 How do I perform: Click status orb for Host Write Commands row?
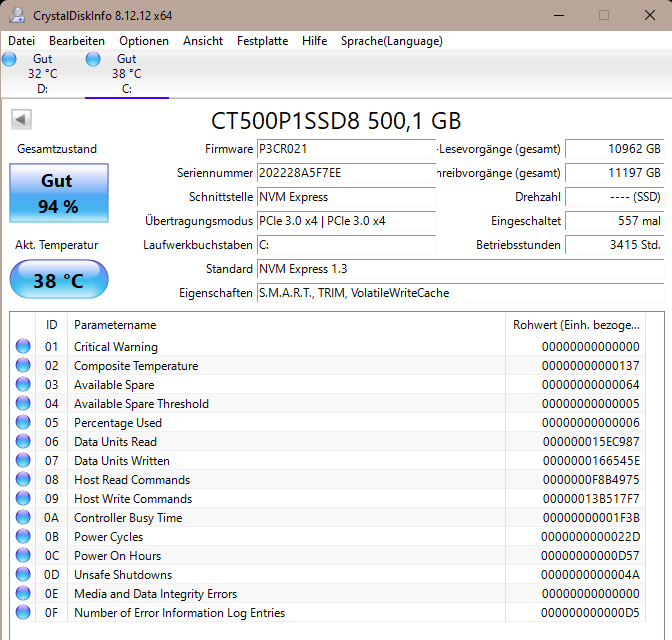(x=23, y=498)
